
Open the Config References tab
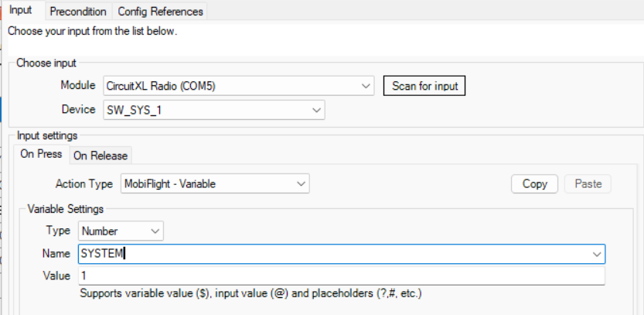tap(160, 12)
